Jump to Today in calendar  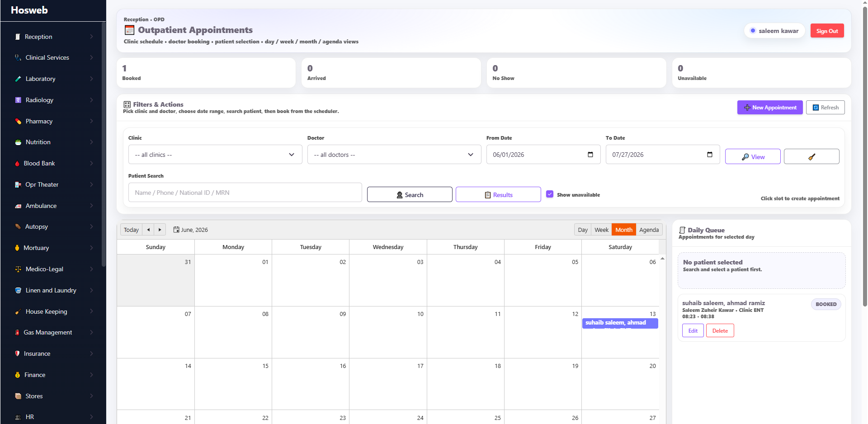(x=131, y=230)
